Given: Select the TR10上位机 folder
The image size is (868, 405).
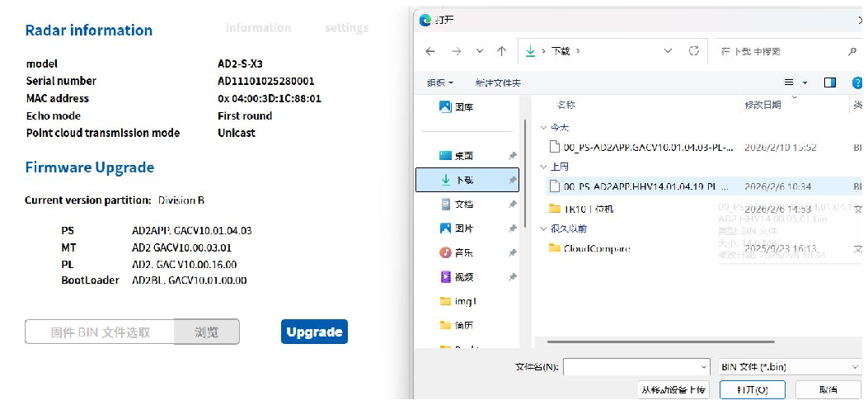Looking at the screenshot, I should point(580,209).
